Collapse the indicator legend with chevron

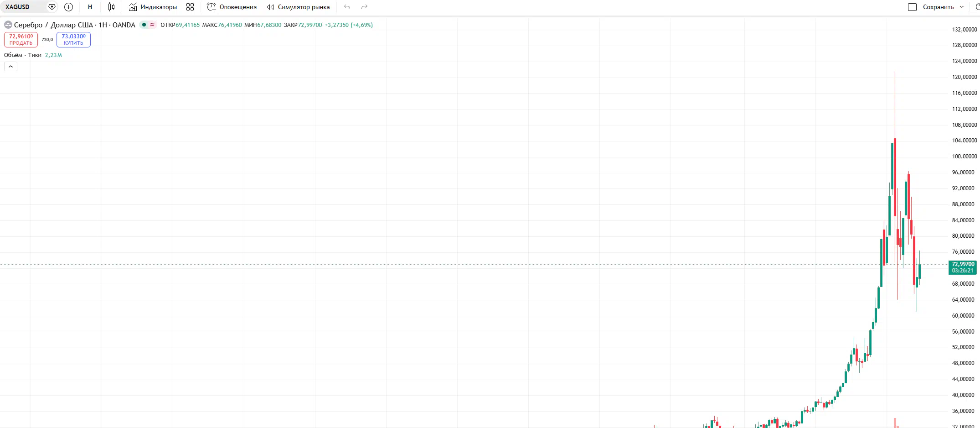10,67
